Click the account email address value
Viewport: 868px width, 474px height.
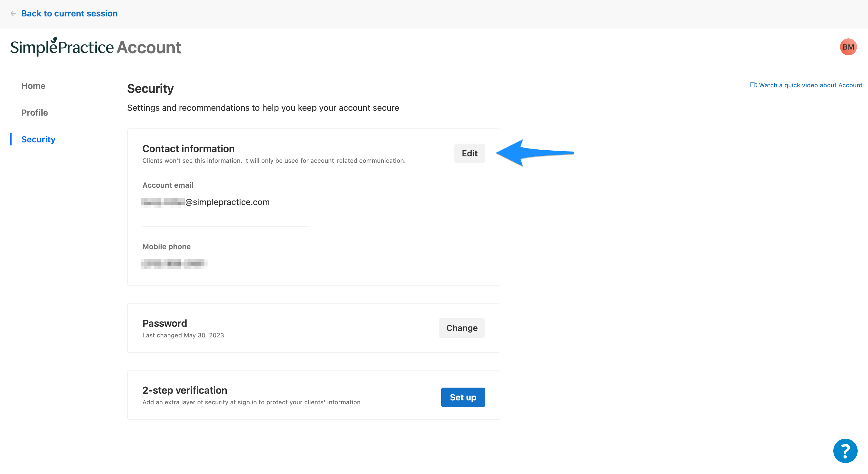click(205, 202)
